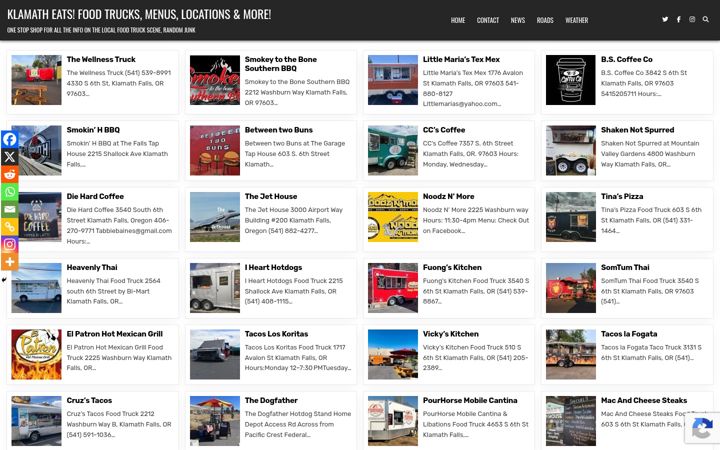Hide the share sidebar arrow
Image resolution: width=720 pixels, height=450 pixels.
[4, 280]
